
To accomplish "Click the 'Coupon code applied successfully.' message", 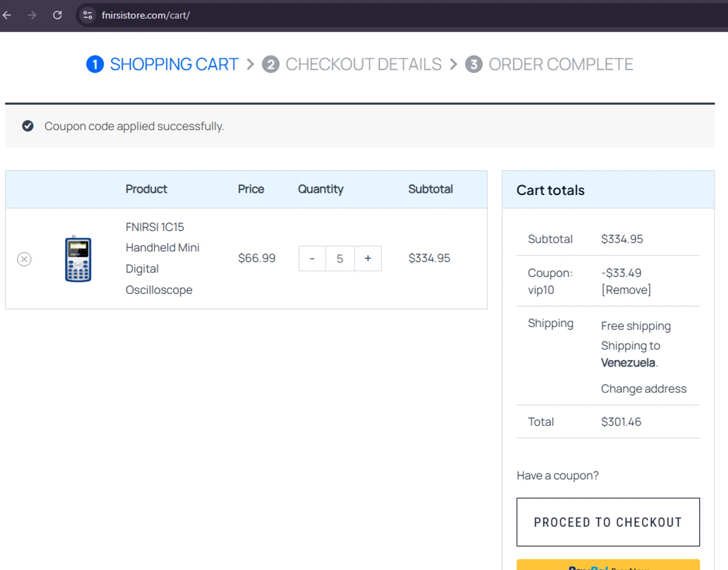I will (134, 126).
